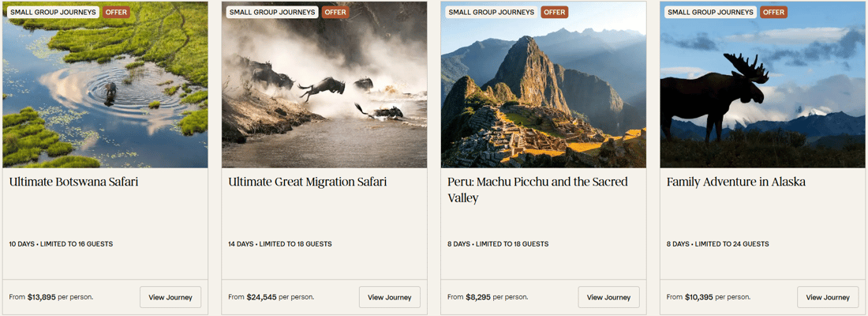Viewport: 868px width, 316px height.
Task: Click the Offer badge on Alaska card
Action: pyautogui.click(x=773, y=13)
